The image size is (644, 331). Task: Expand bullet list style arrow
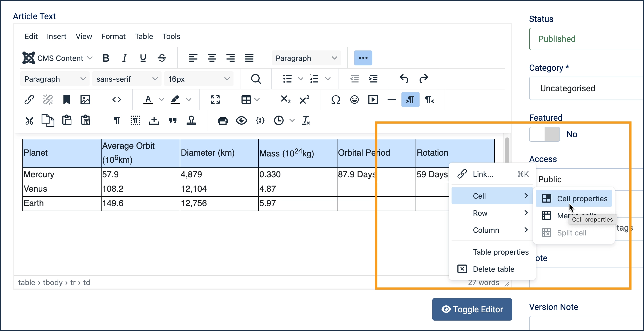point(300,79)
